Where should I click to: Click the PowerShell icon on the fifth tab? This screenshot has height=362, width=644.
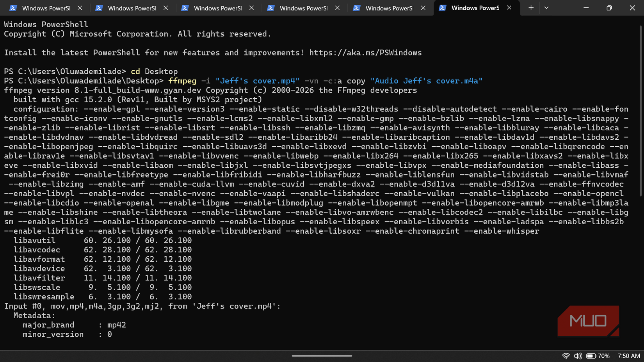(357, 8)
